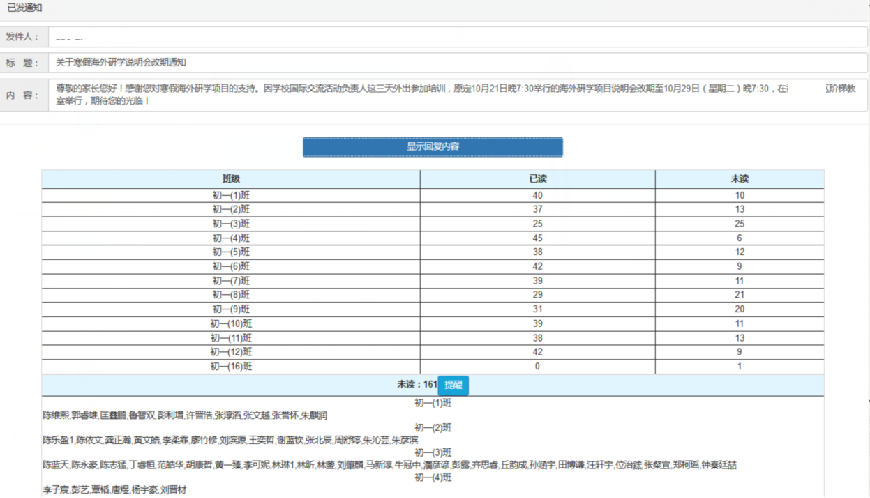
Task: Select 初一(4)班 row in the table
Action: tap(433, 238)
